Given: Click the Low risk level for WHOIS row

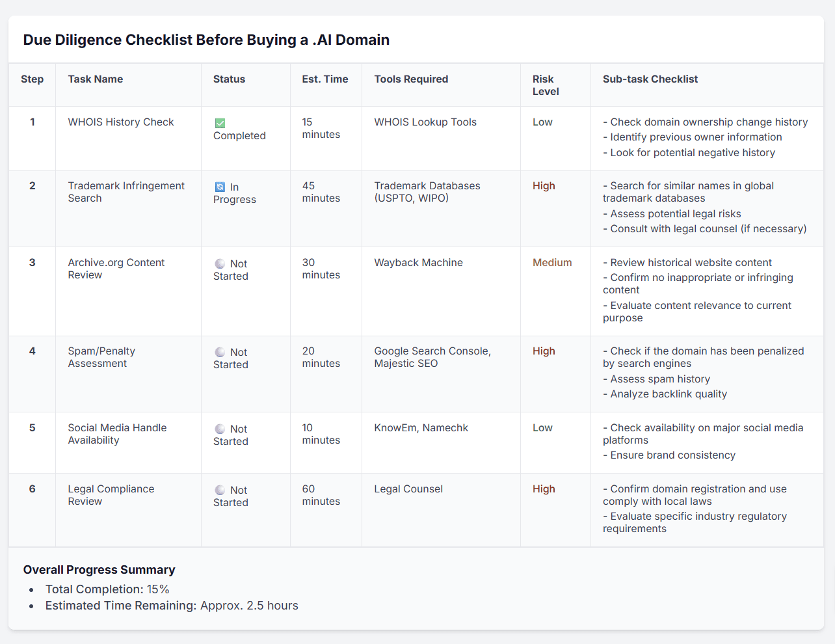Looking at the screenshot, I should coord(542,122).
